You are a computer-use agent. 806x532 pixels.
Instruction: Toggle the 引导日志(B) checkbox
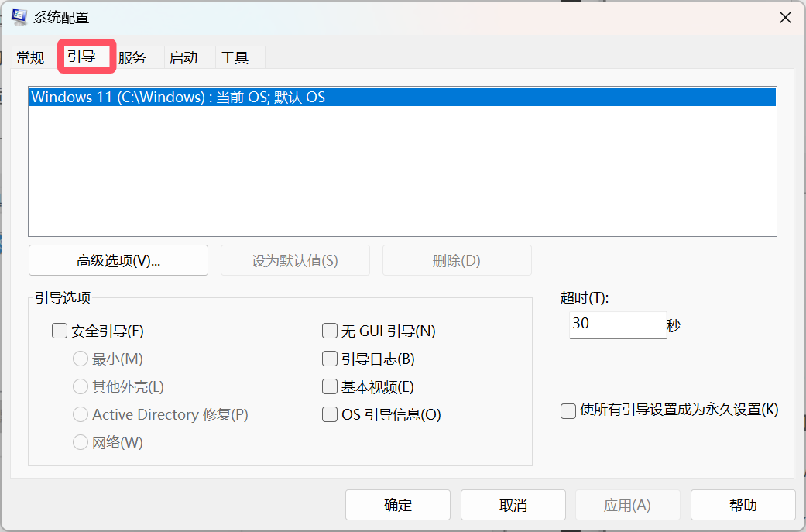click(330, 359)
